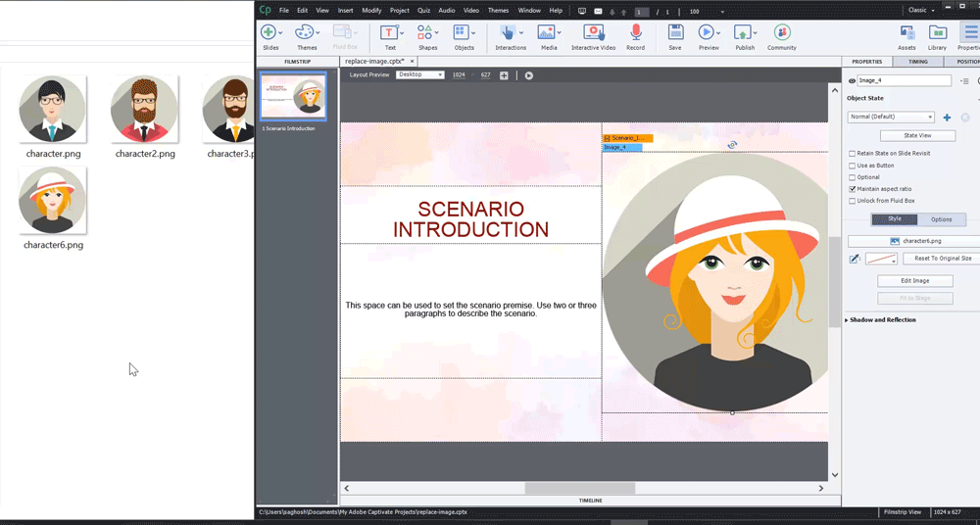Enable Unlock from Fluid Box
This screenshot has width=980, height=525.
coord(852,201)
